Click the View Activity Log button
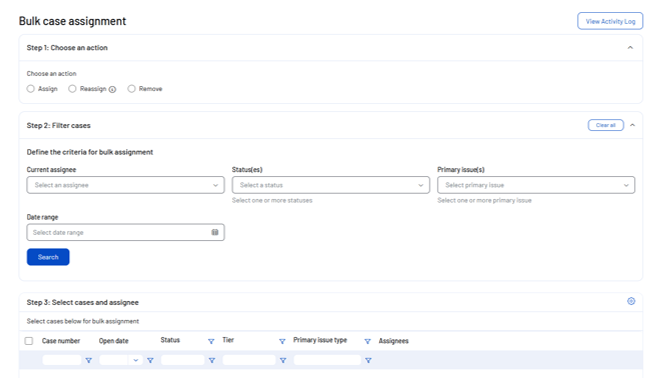 pos(610,21)
